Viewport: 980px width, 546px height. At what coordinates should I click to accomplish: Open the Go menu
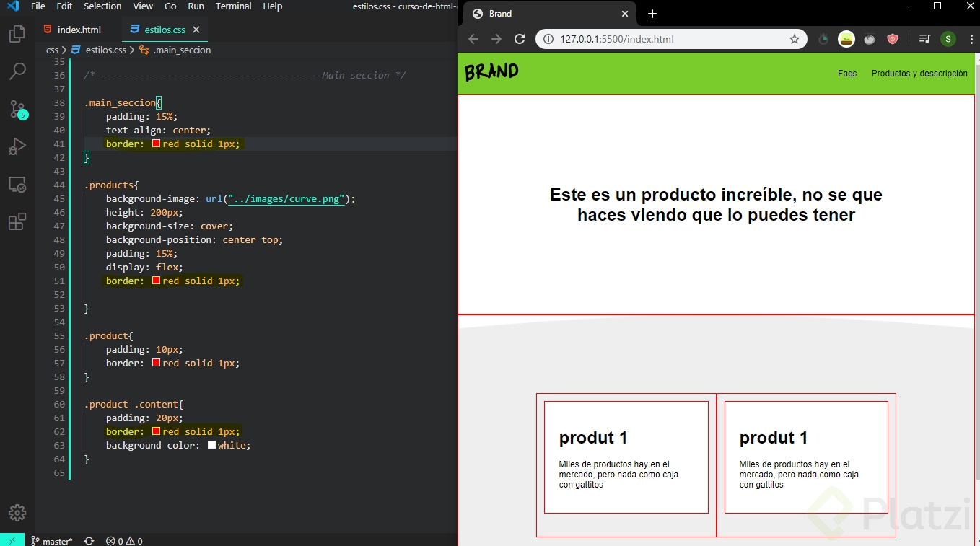coord(170,6)
